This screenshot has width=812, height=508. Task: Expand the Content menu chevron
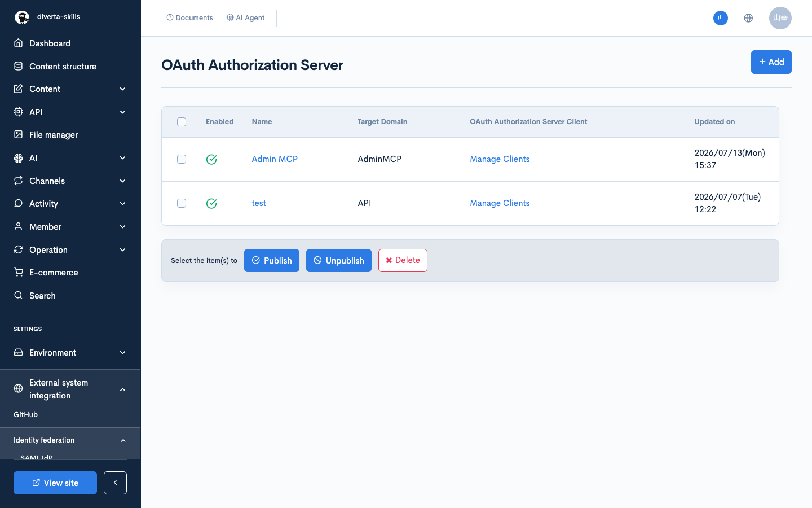[123, 89]
